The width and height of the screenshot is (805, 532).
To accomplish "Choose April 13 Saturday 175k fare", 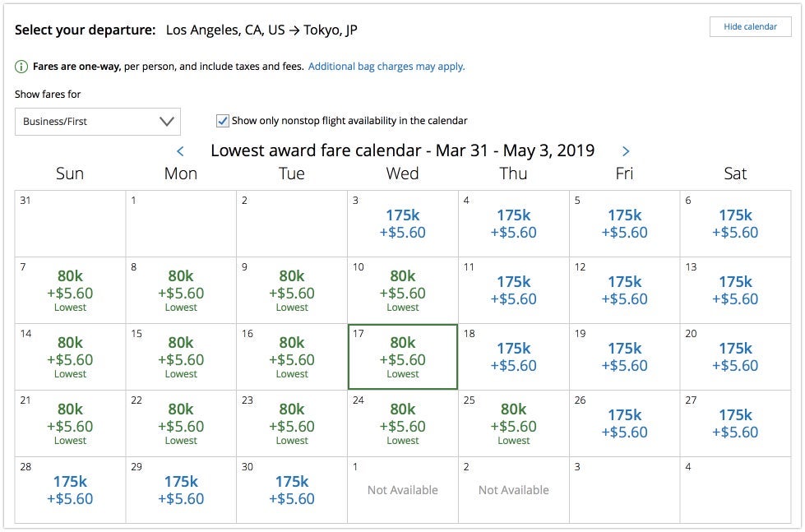I will coord(735,290).
